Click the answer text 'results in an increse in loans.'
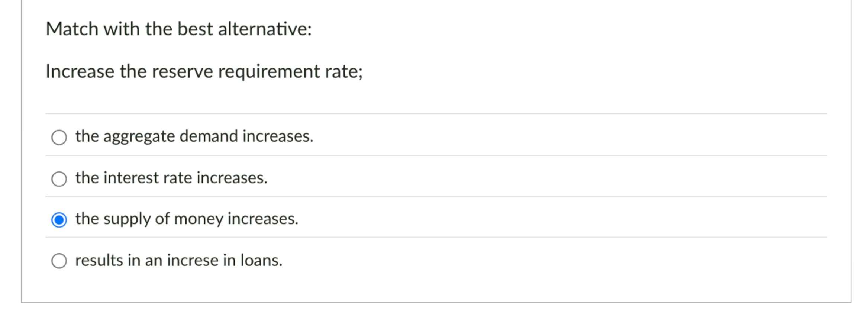 pyautogui.click(x=179, y=261)
